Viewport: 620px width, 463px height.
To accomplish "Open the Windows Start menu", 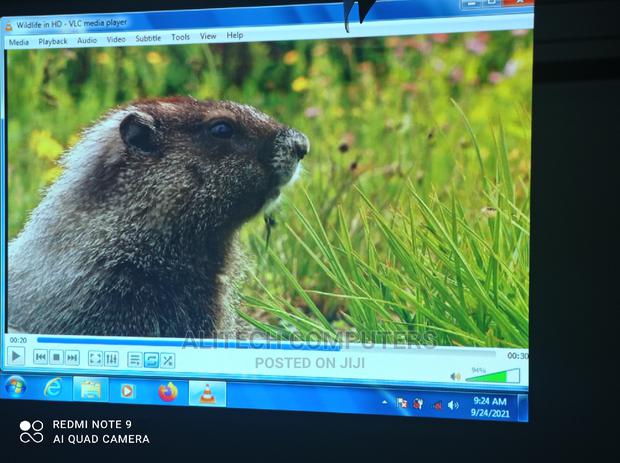I will point(15,386).
